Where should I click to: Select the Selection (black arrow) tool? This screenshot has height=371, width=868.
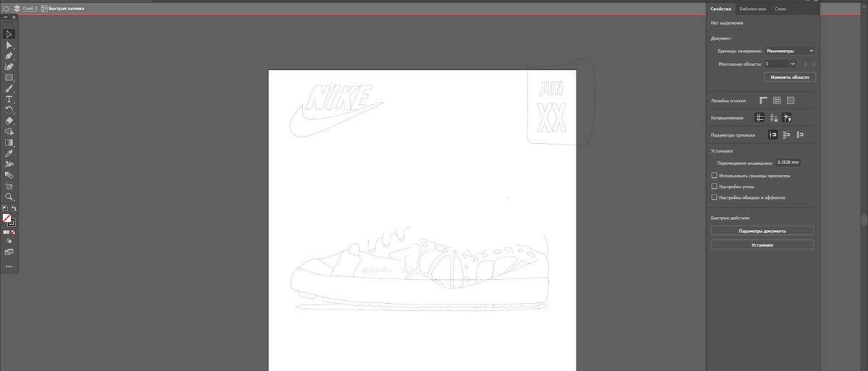pos(9,34)
